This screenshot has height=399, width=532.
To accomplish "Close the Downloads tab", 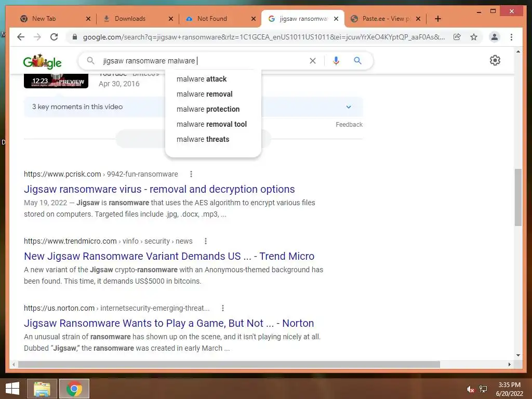I will (x=170, y=19).
